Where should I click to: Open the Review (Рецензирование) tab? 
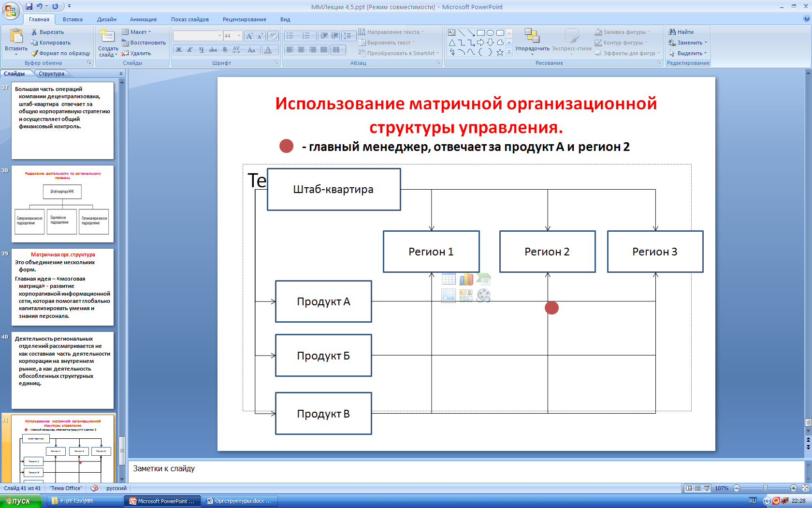(x=245, y=19)
